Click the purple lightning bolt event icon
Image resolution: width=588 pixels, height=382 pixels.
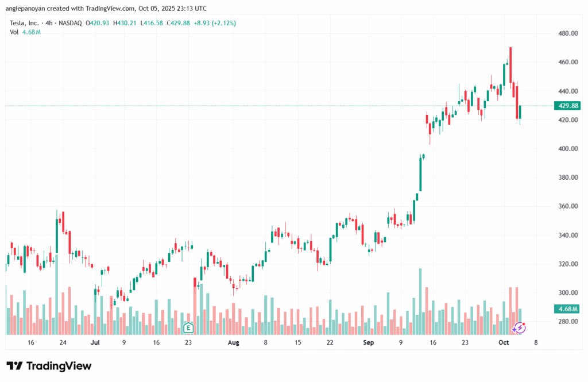point(519,327)
